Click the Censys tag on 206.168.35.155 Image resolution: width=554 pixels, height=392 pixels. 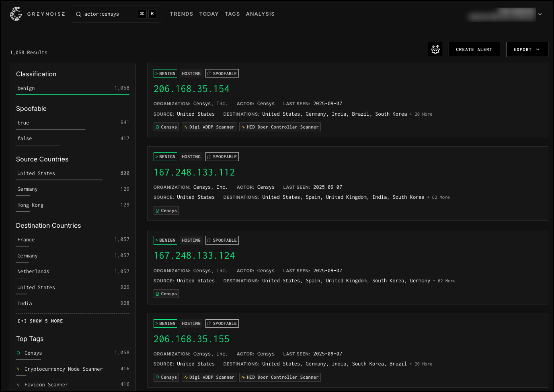tap(166, 377)
